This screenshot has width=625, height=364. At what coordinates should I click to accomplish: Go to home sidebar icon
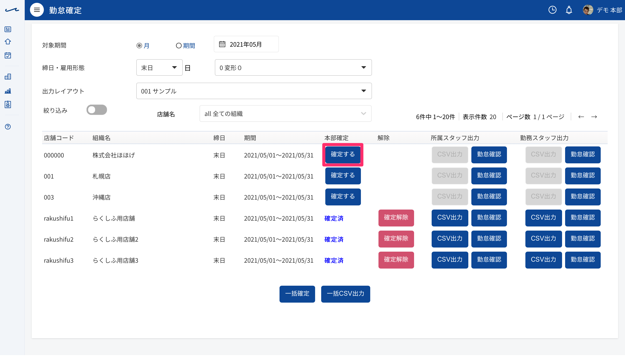click(8, 42)
